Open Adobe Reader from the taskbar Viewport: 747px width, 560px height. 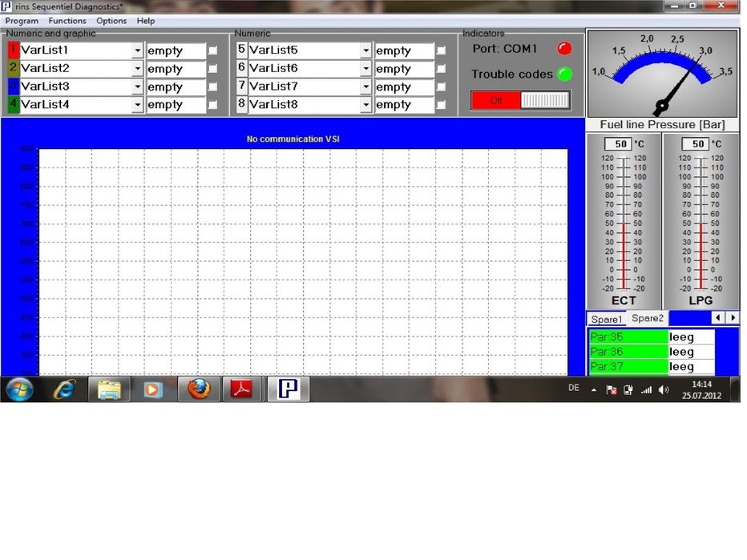(x=241, y=389)
